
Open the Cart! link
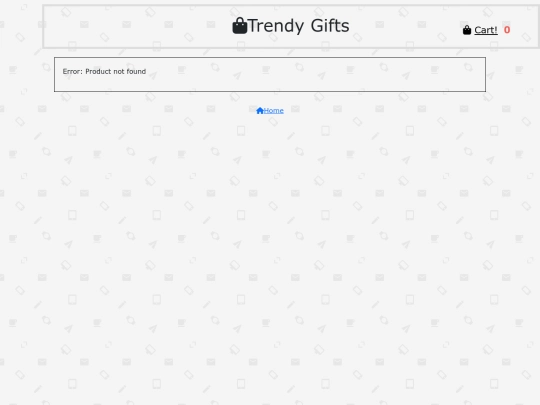coord(486,30)
